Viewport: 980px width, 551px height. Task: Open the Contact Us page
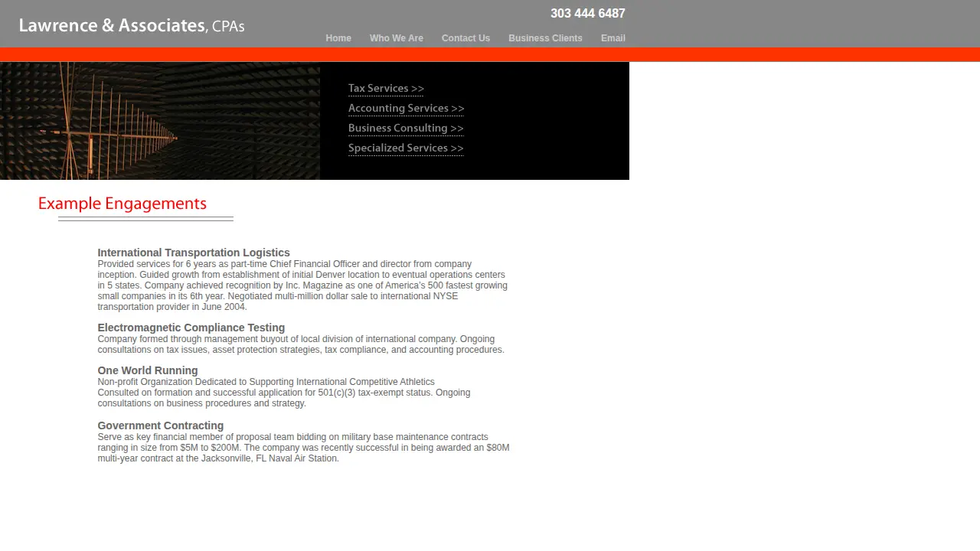465,38
